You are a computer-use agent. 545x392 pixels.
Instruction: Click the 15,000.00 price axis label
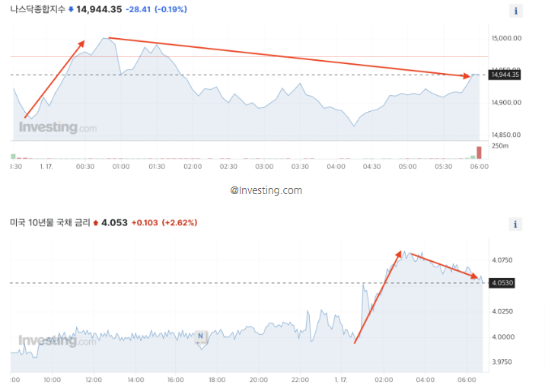[506, 38]
